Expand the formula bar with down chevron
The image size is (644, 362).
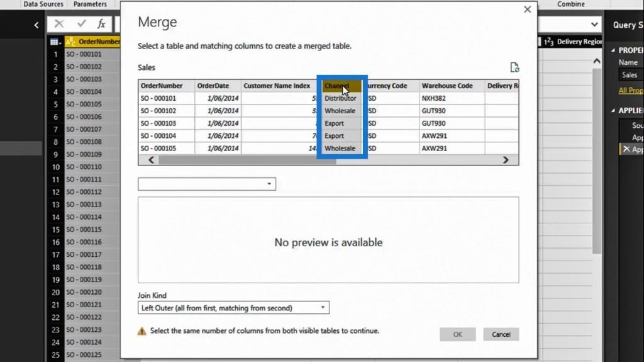pos(594,25)
